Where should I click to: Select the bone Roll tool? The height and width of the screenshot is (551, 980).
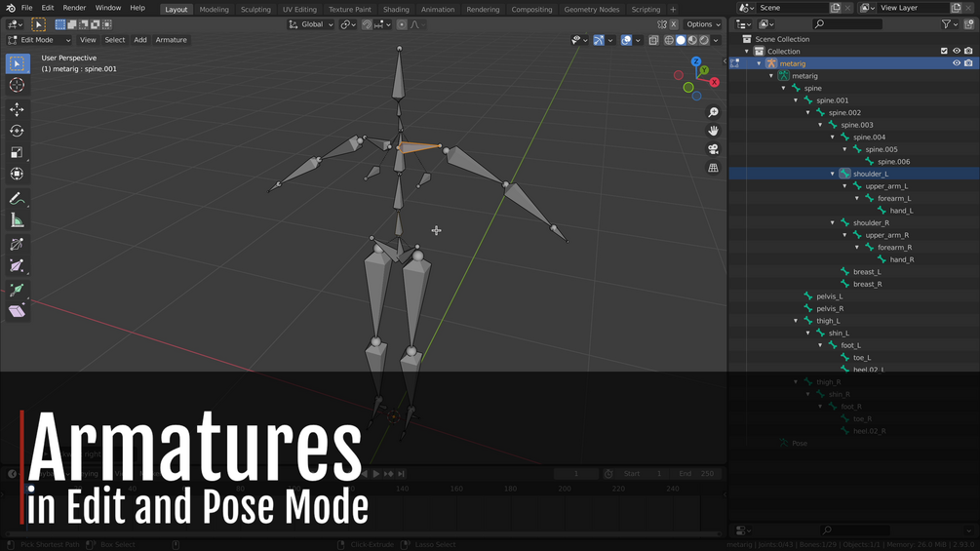(x=17, y=244)
